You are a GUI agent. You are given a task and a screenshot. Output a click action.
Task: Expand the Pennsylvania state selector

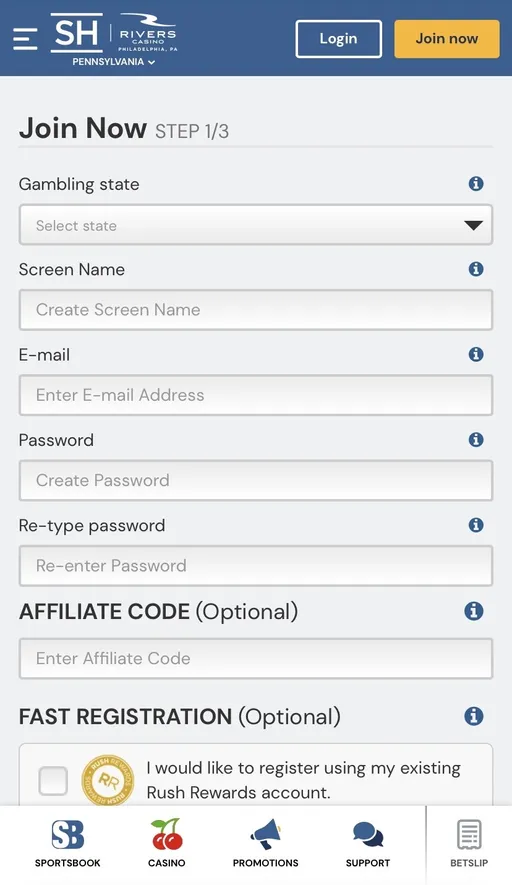[113, 62]
